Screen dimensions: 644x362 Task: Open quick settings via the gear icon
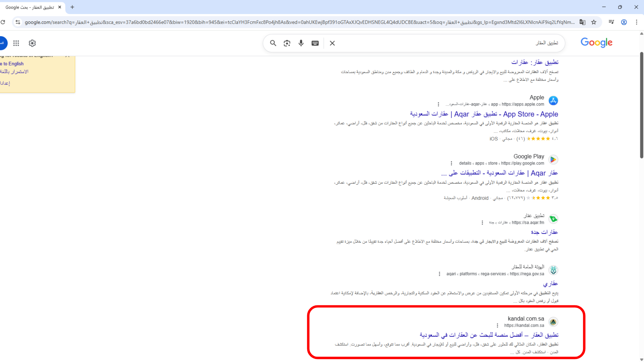32,43
